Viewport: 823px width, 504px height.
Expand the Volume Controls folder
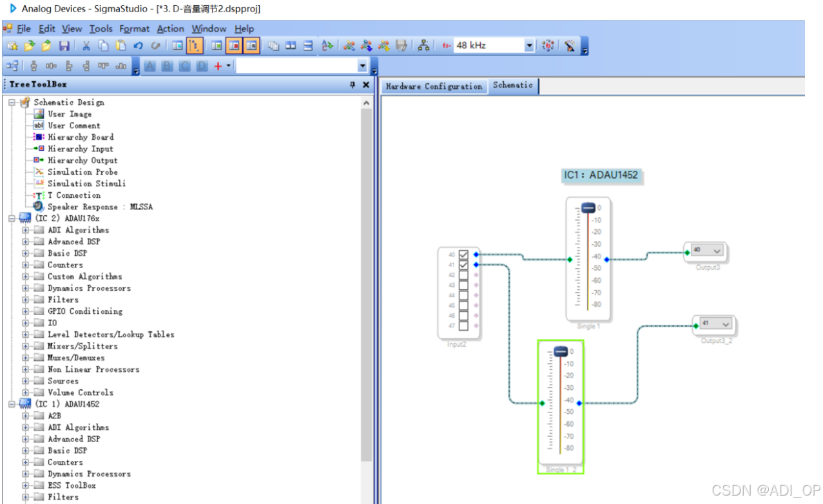pyautogui.click(x=26, y=393)
